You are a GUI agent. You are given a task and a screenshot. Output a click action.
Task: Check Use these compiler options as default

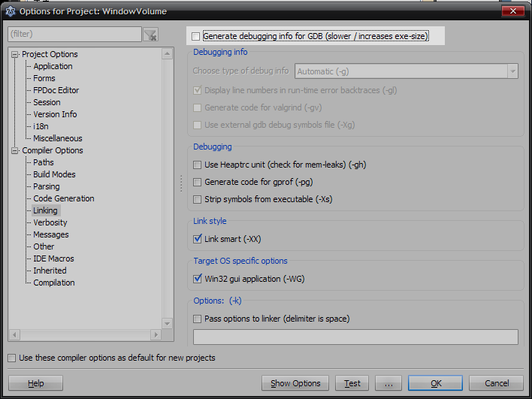12,358
